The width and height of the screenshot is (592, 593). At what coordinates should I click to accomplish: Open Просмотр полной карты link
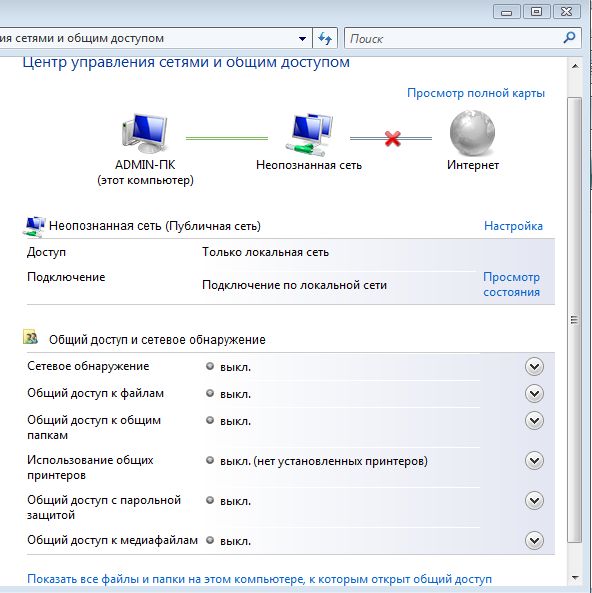(x=476, y=93)
